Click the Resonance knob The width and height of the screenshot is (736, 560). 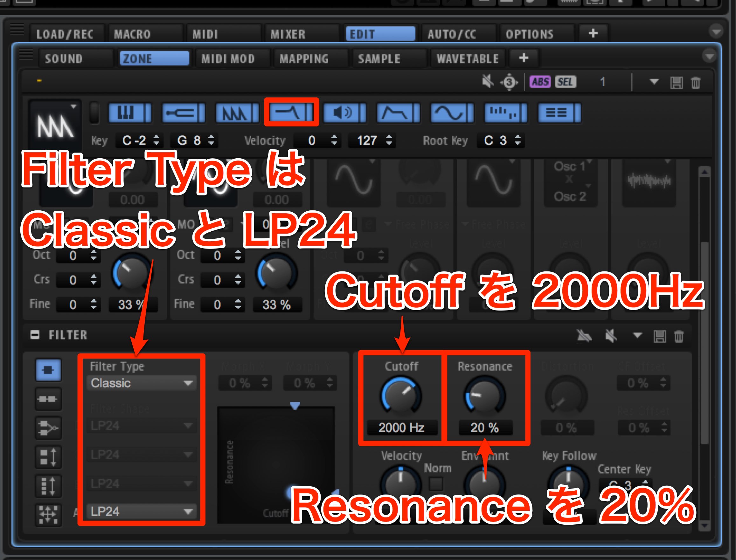point(484,397)
